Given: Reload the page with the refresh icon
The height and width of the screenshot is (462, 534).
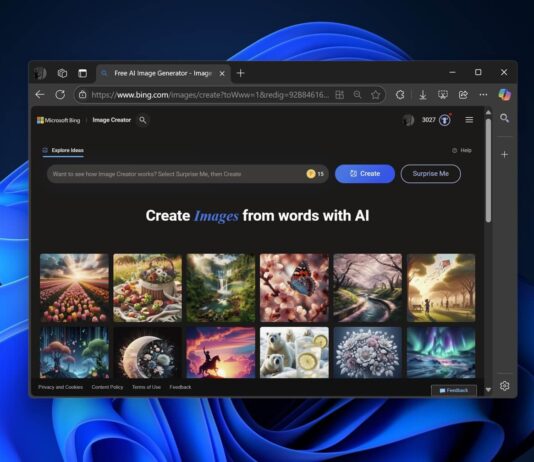Looking at the screenshot, I should [60, 95].
